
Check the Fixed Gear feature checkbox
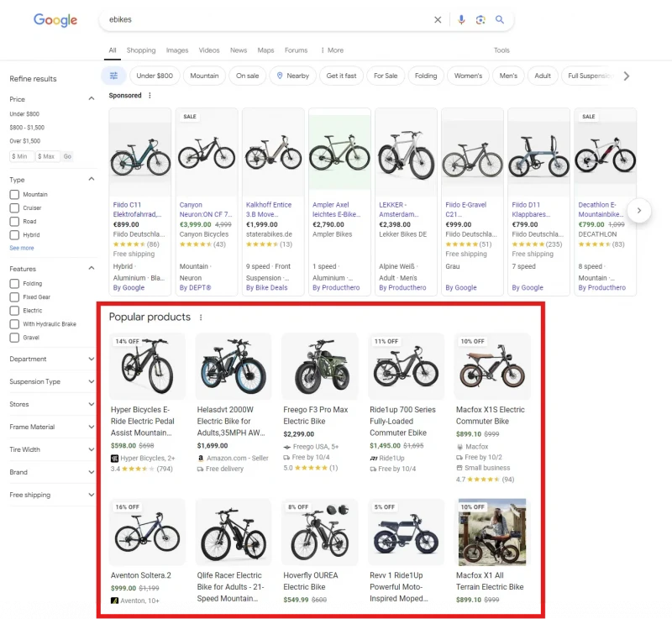point(14,297)
